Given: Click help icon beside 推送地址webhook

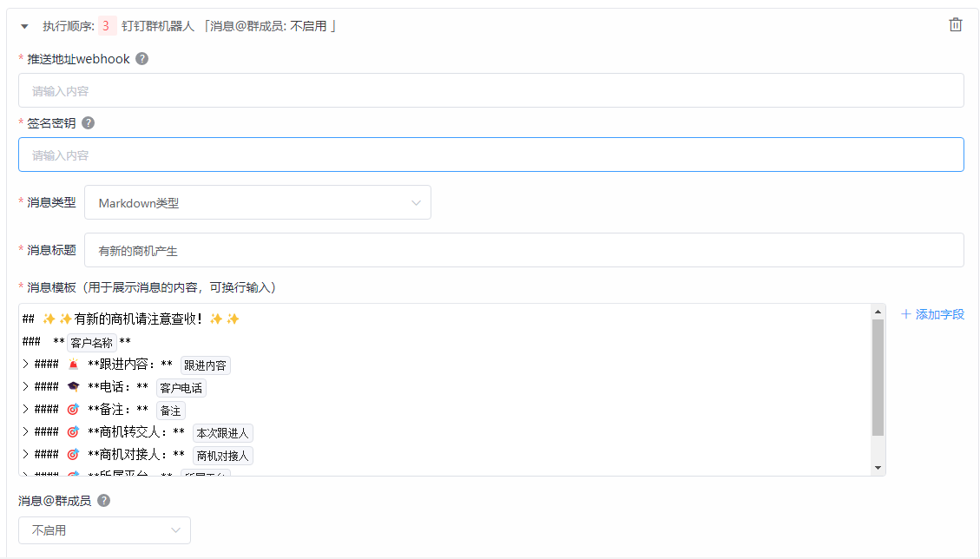Looking at the screenshot, I should (x=142, y=59).
